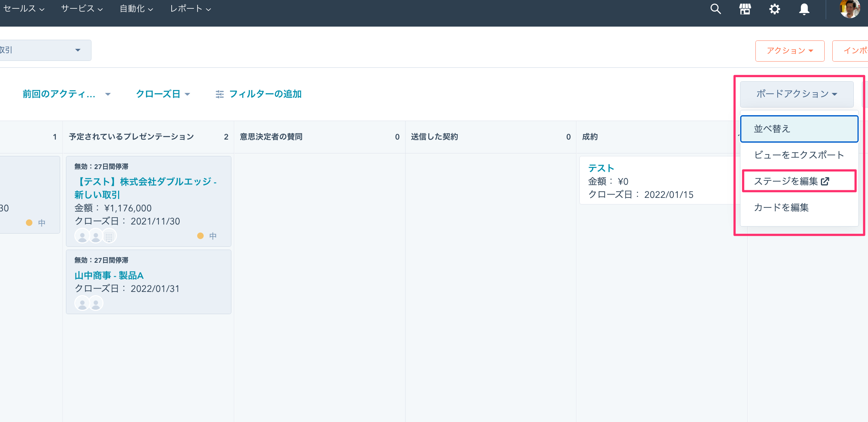The image size is (868, 422).
Task: Toggle the ボードアクション dropdown
Action: coord(797,94)
